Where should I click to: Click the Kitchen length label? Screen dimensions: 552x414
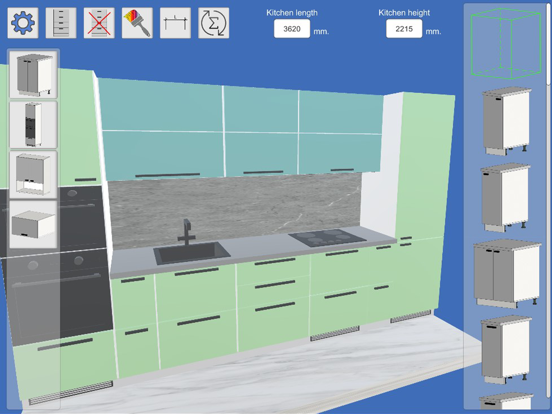tap(292, 13)
